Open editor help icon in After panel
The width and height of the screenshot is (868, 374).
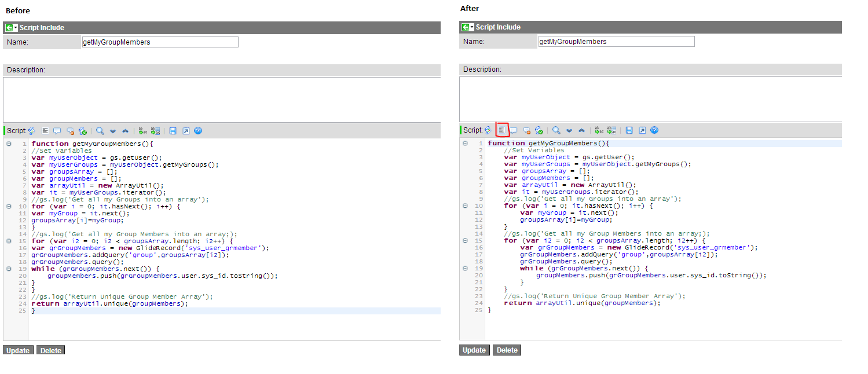654,130
